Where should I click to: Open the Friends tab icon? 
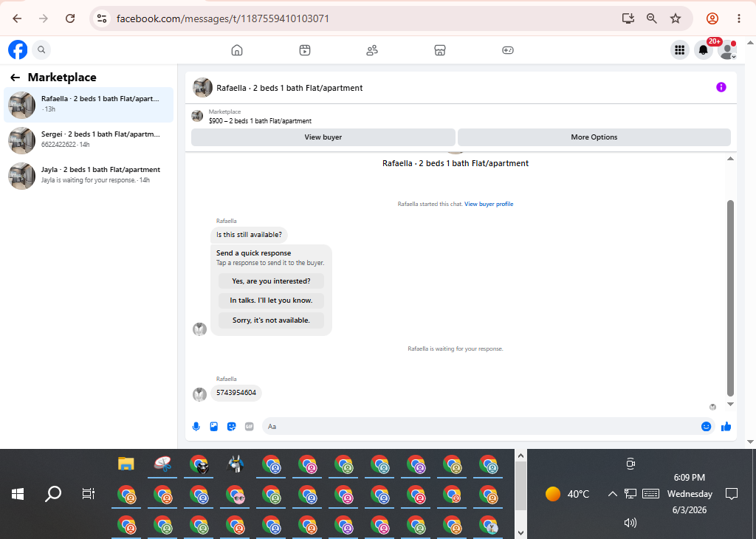[372, 50]
